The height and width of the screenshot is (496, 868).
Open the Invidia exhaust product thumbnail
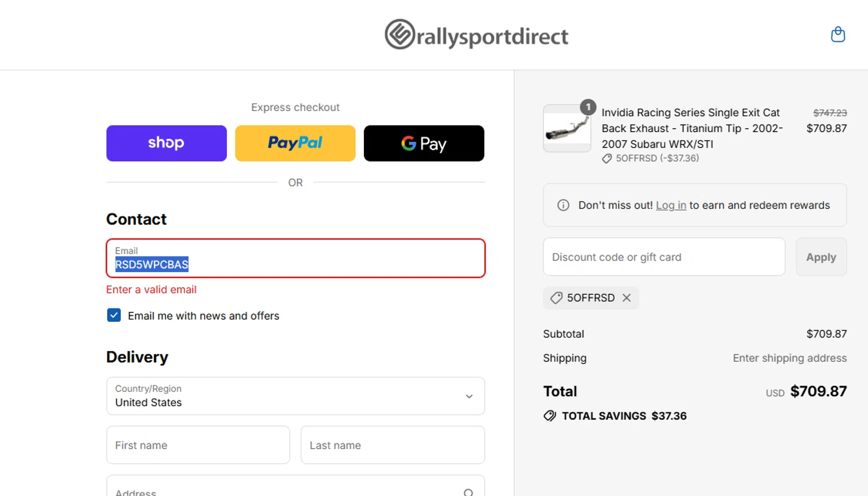tap(567, 128)
